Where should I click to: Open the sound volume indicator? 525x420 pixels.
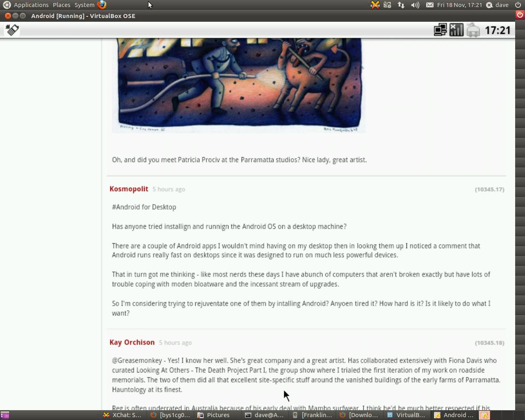(415, 5)
